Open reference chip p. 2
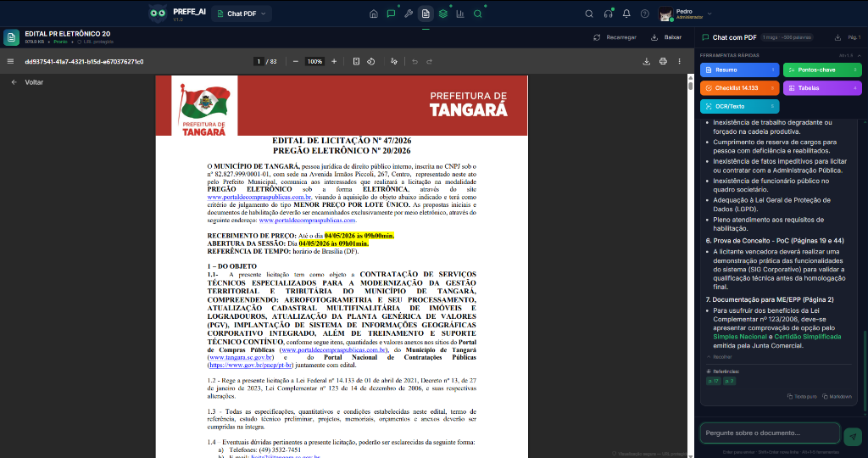Screen dimensions: 868x458 tap(730, 381)
